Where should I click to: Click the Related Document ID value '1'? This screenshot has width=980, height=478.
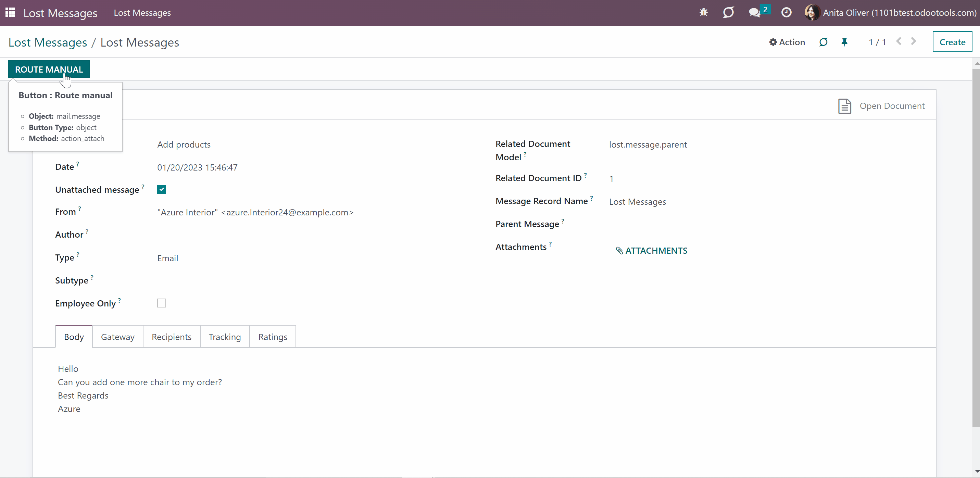tap(611, 179)
